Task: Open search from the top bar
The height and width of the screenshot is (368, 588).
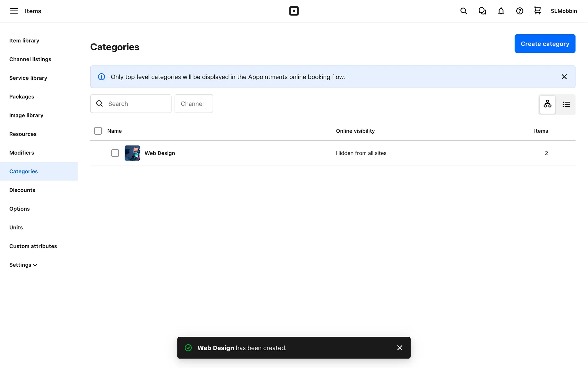Action: point(463,11)
